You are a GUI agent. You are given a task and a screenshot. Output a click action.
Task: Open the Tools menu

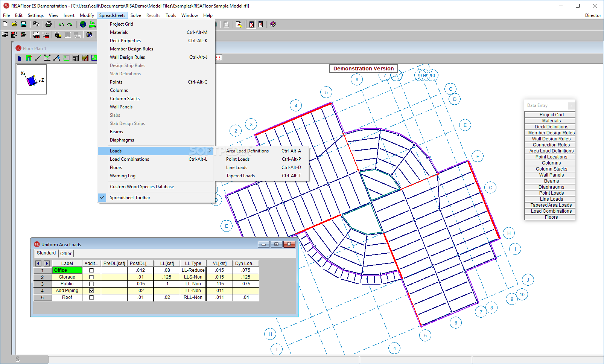[171, 15]
